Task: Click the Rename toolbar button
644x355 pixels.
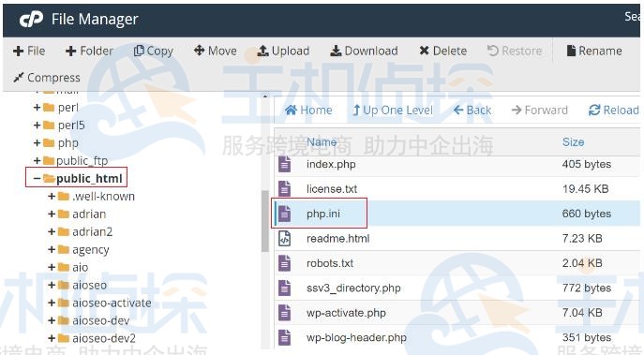Action: click(x=594, y=51)
